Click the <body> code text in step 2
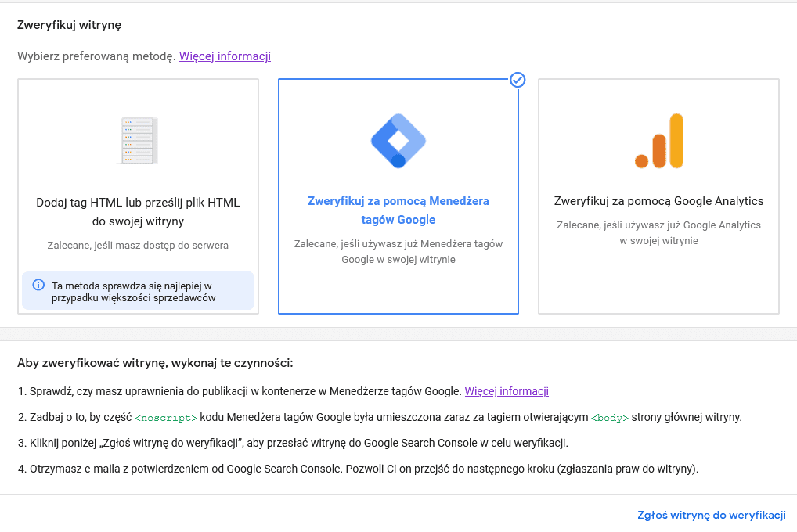Viewport: 797px width, 532px height. pyautogui.click(x=609, y=418)
